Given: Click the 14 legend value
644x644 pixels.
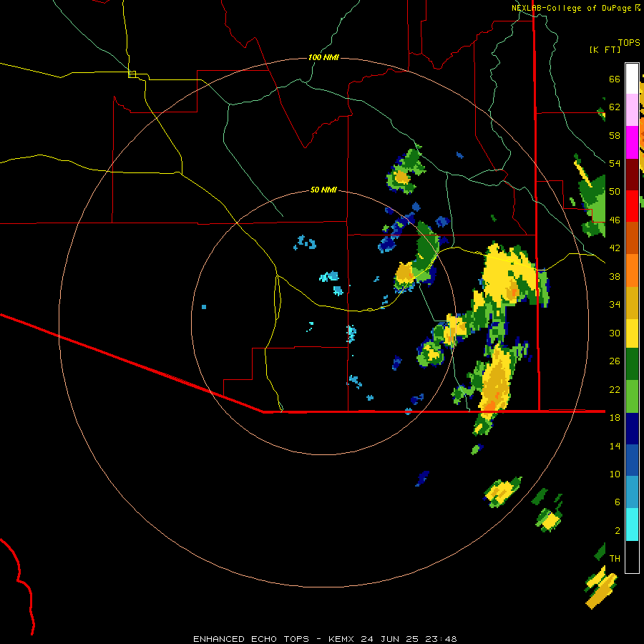Looking at the screenshot, I should click(x=615, y=446).
